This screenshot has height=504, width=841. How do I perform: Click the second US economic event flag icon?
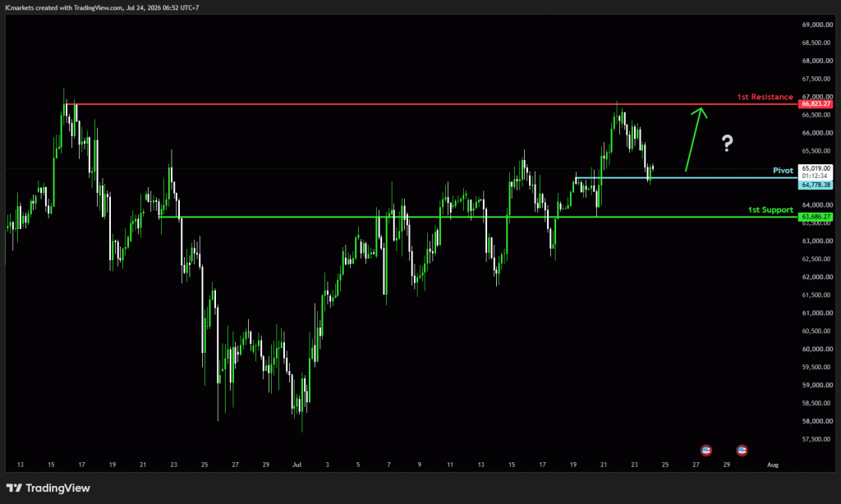pyautogui.click(x=742, y=451)
